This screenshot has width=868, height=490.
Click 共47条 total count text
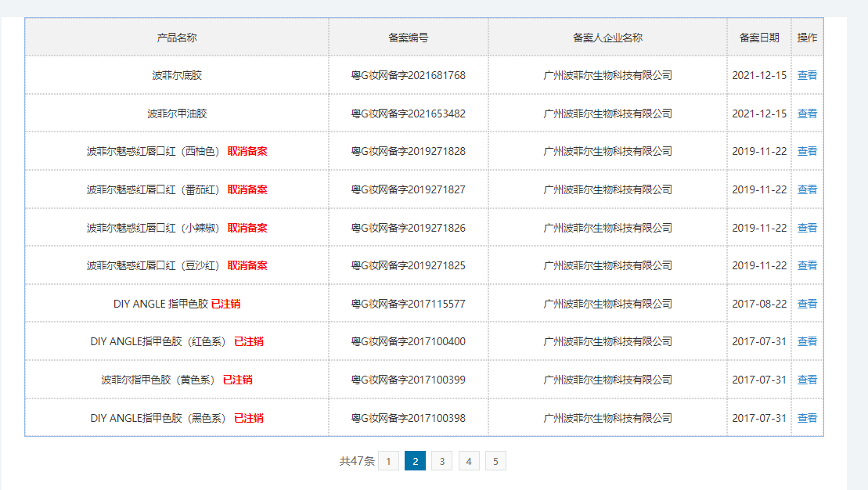pos(357,461)
